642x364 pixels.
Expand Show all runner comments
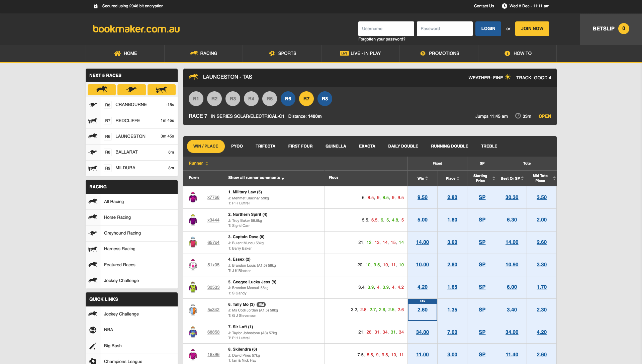coord(256,178)
